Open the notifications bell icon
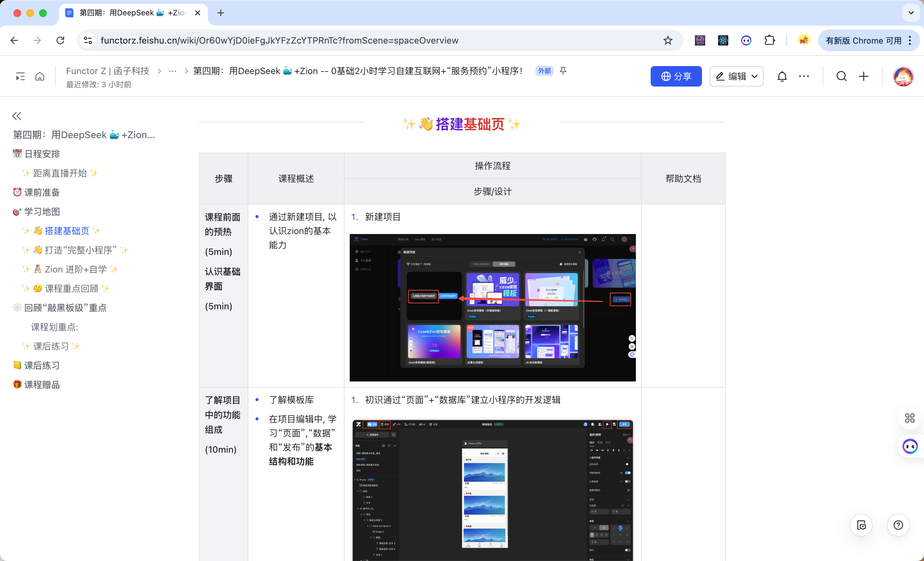The height and width of the screenshot is (561, 924). (782, 76)
